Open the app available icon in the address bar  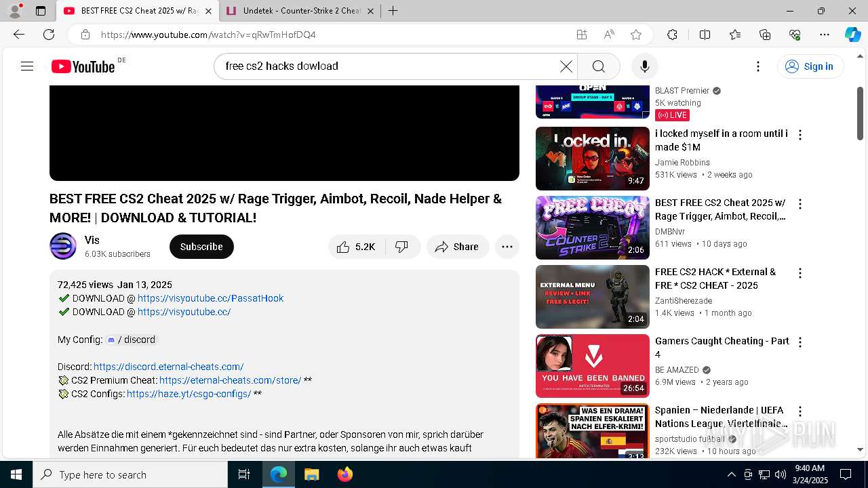click(582, 35)
